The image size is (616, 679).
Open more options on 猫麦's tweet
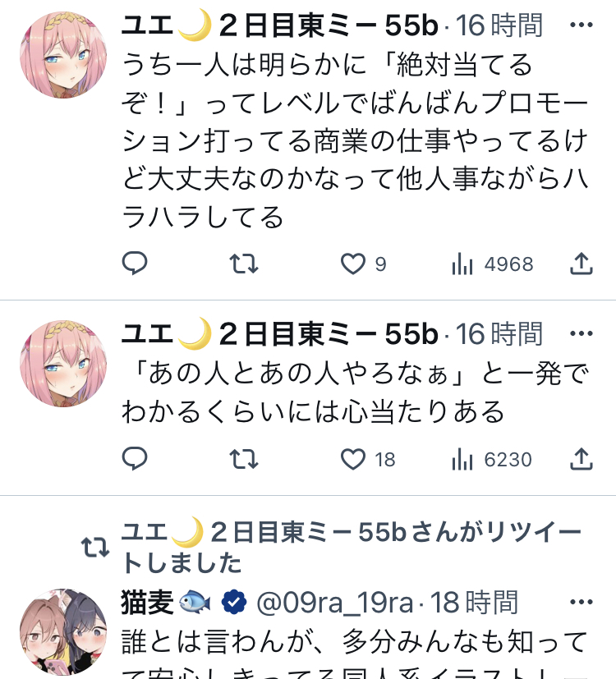point(581,602)
